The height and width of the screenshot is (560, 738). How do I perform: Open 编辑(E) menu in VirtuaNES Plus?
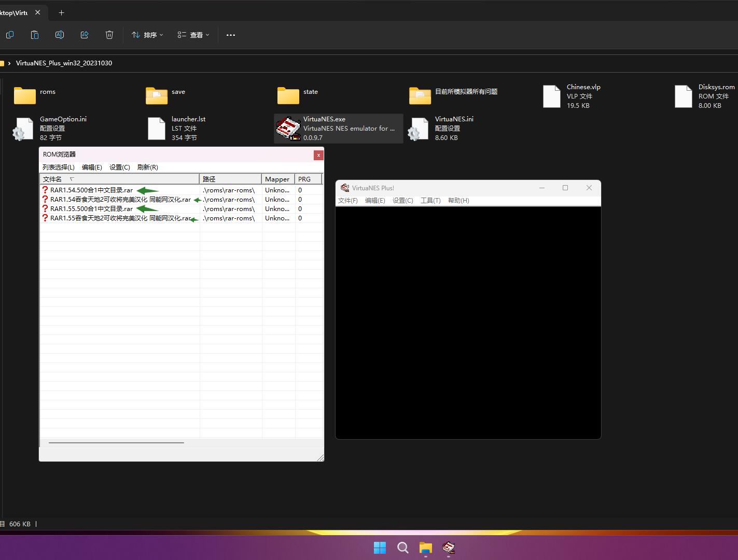pyautogui.click(x=375, y=201)
